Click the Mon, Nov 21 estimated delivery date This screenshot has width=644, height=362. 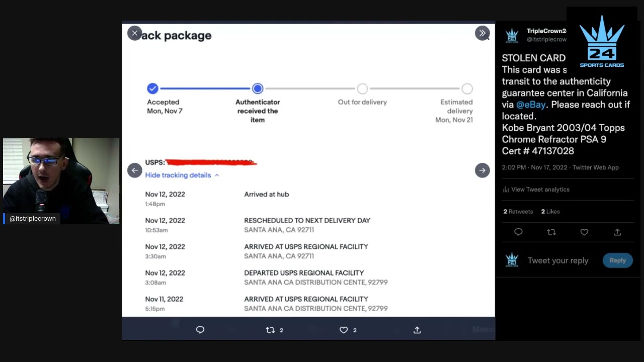click(454, 120)
